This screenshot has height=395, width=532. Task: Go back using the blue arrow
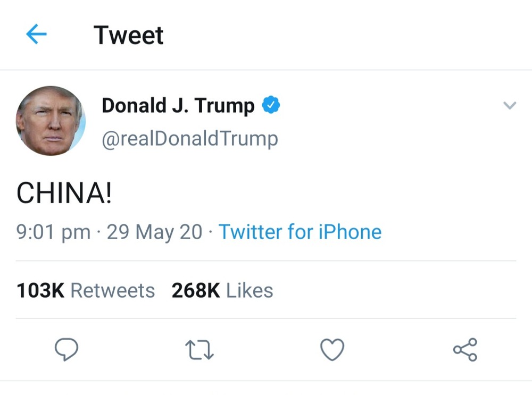pos(36,35)
